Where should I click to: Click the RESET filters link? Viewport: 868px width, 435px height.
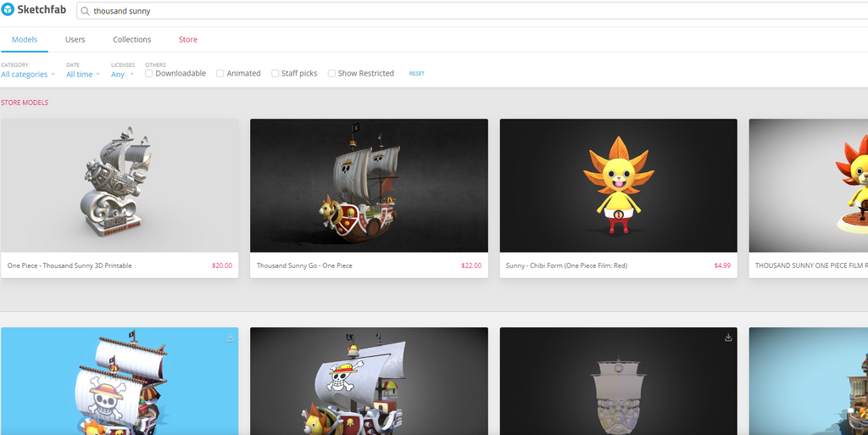(x=417, y=74)
